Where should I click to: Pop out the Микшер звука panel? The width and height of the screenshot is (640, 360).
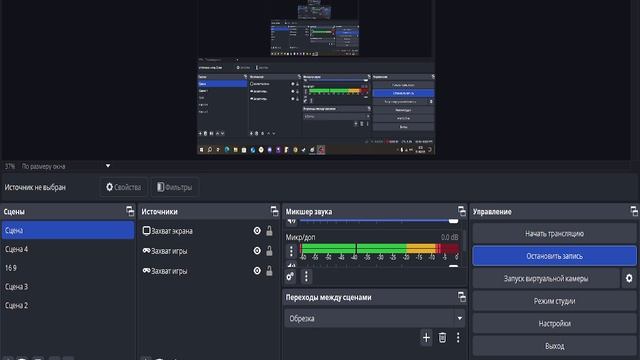[462, 211]
